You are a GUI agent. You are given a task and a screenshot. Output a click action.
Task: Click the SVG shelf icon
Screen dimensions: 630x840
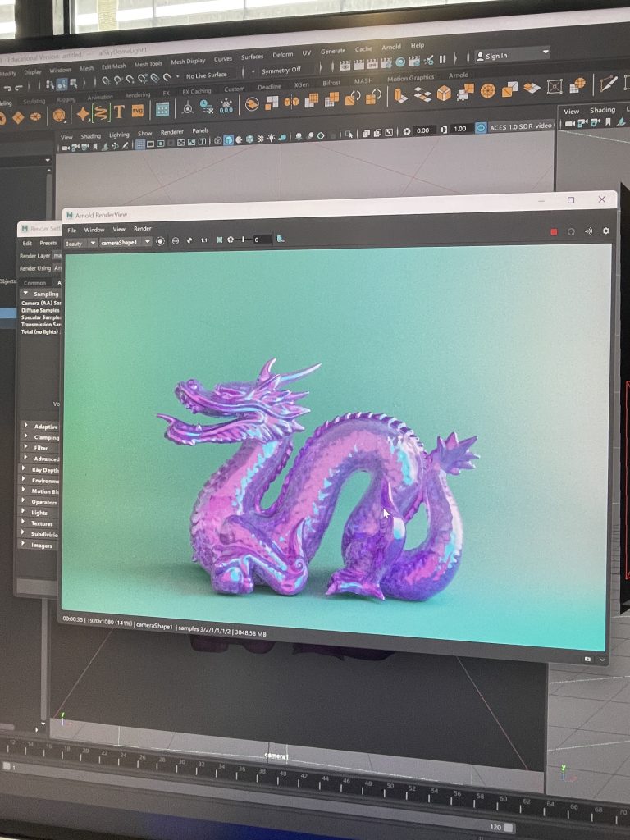pyautogui.click(x=138, y=111)
